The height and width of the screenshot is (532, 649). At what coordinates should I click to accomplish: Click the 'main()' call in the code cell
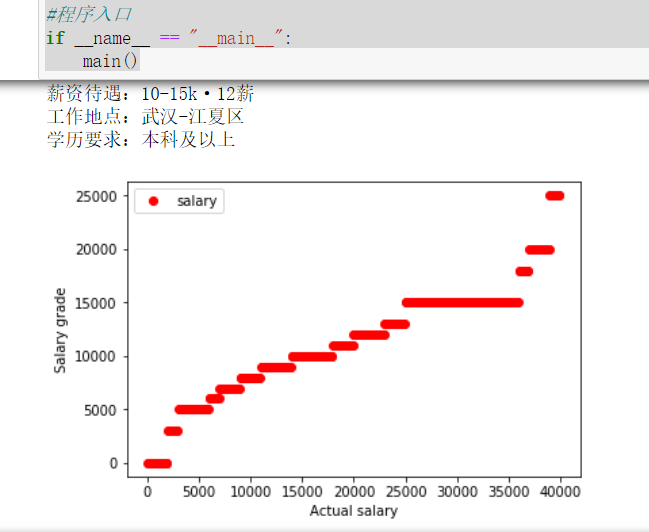point(110,61)
